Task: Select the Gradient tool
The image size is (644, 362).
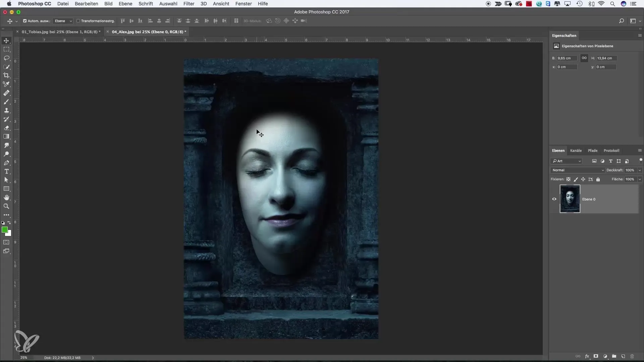Action: 6,136
